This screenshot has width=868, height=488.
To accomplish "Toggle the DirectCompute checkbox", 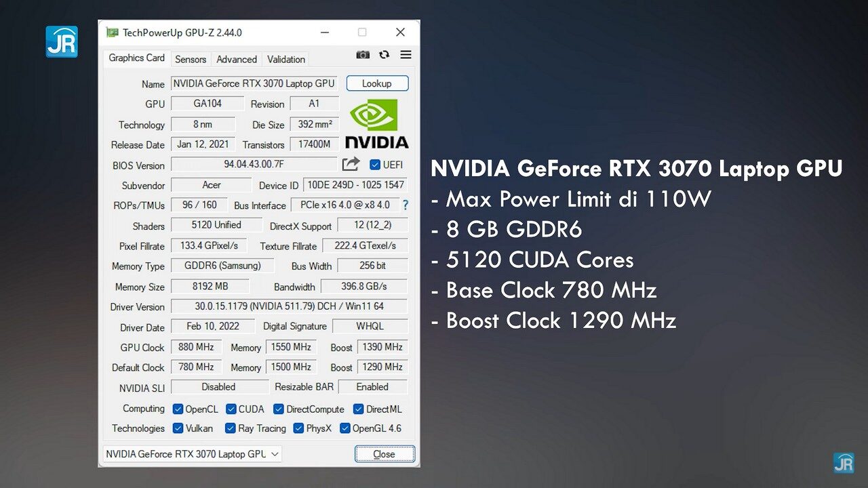I will (278, 409).
